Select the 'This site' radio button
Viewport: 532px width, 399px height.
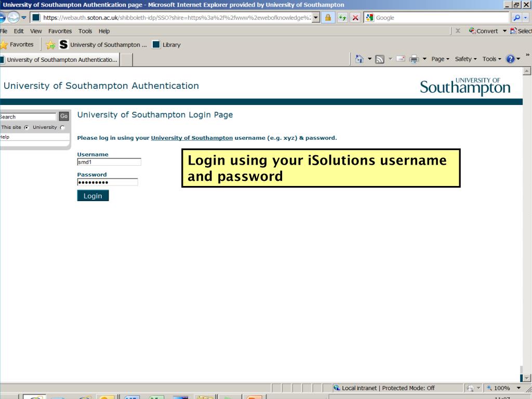coord(25,127)
